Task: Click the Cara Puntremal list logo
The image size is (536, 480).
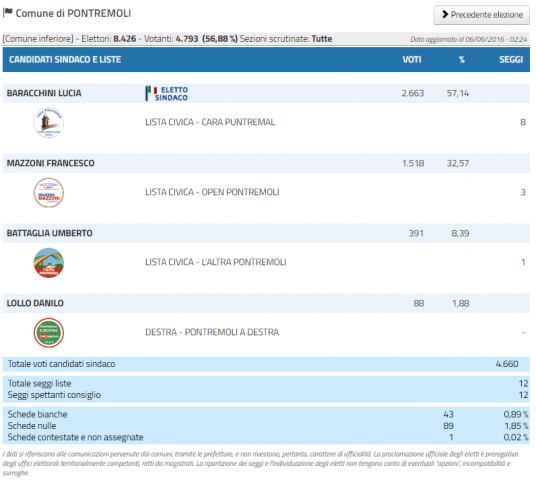Action: (x=49, y=123)
